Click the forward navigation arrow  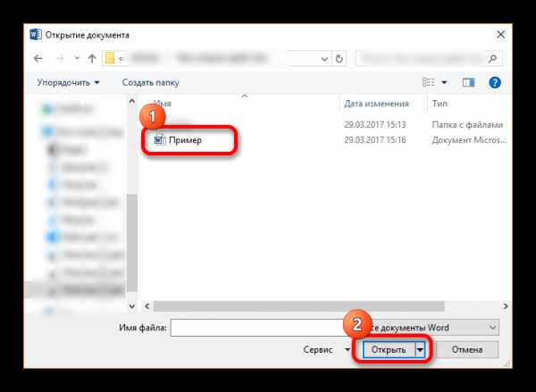click(x=60, y=58)
